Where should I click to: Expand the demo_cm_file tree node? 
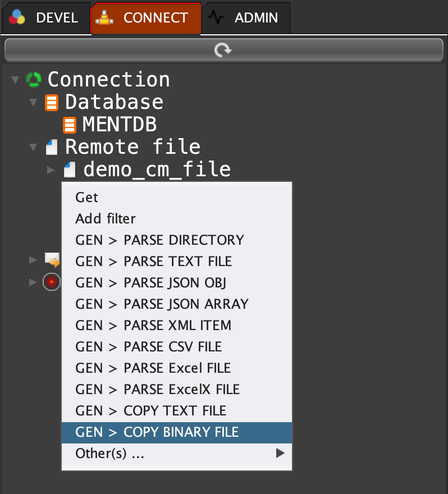tap(51, 170)
